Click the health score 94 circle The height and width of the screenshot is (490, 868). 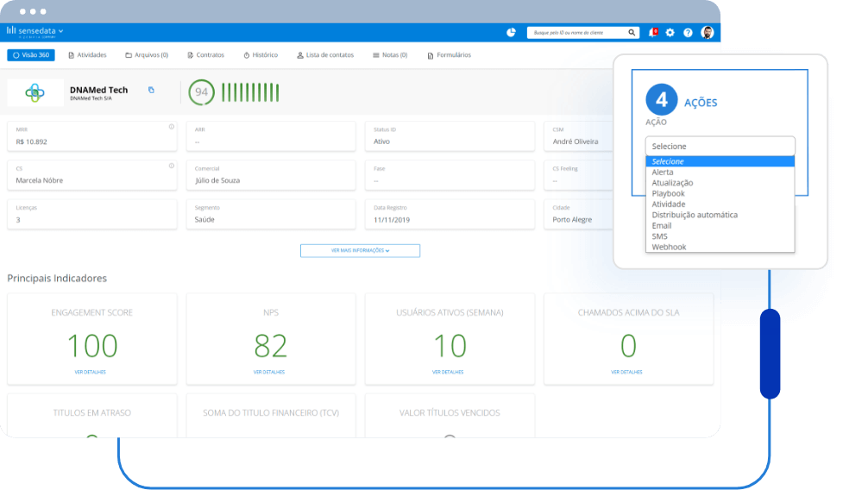(x=202, y=92)
